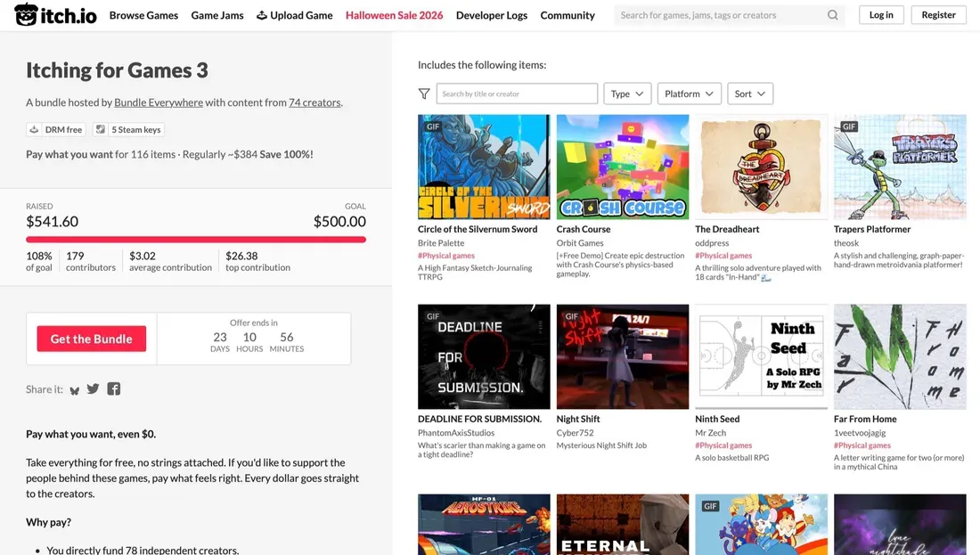This screenshot has height=555, width=980.
Task: Click the red funding progress bar
Action: 196,240
